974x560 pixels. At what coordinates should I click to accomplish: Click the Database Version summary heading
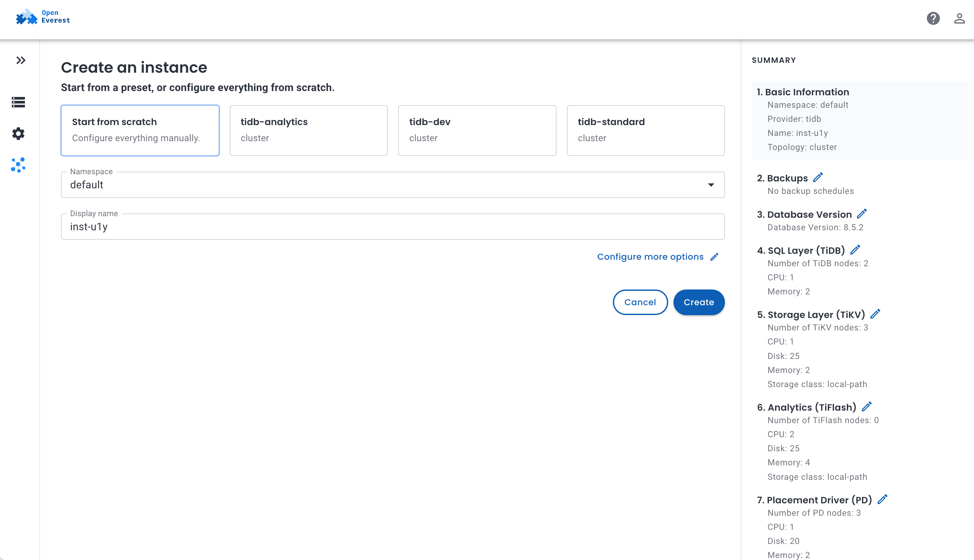pyautogui.click(x=804, y=214)
